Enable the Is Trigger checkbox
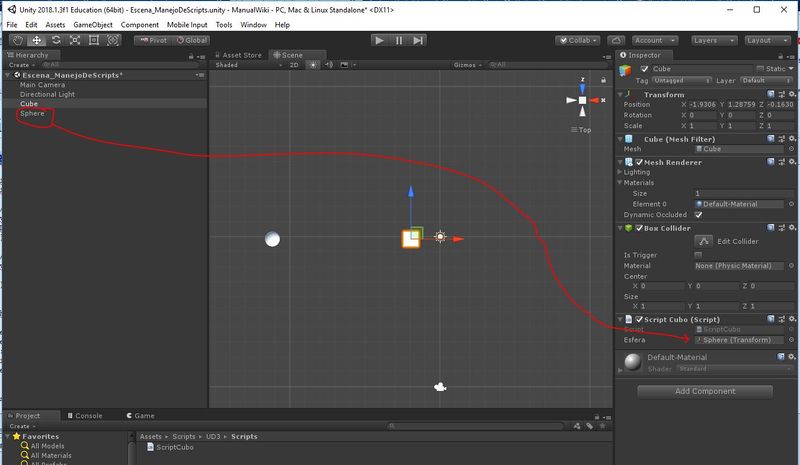Viewport: 800px width, 465px height. click(698, 255)
